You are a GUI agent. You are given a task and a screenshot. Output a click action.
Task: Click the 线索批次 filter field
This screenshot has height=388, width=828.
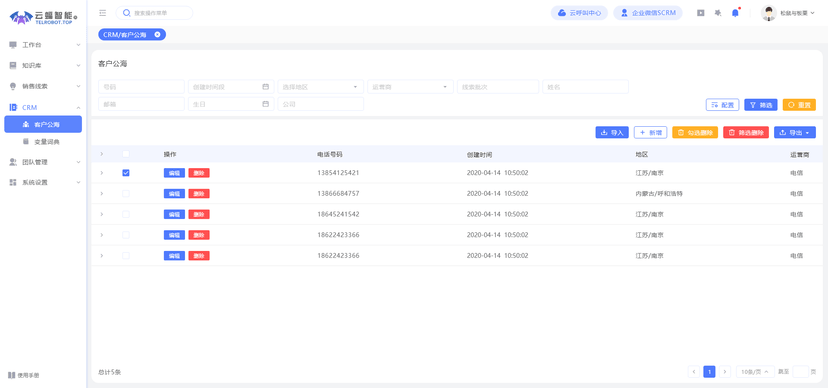(x=498, y=87)
